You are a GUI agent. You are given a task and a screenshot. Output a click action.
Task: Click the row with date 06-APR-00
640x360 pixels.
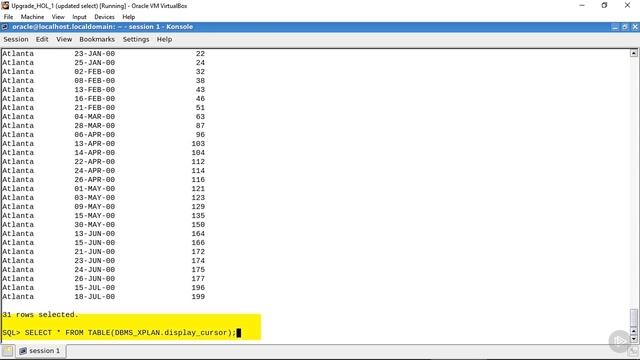coord(103,134)
